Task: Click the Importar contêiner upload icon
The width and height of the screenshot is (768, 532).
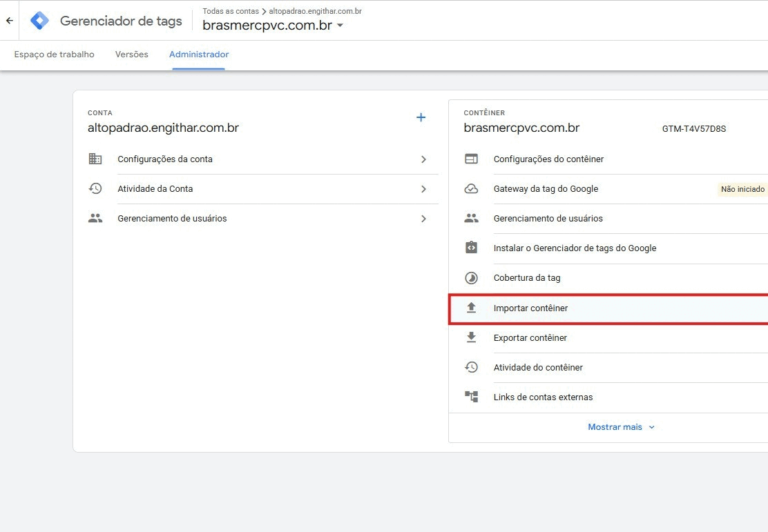Action: [472, 308]
